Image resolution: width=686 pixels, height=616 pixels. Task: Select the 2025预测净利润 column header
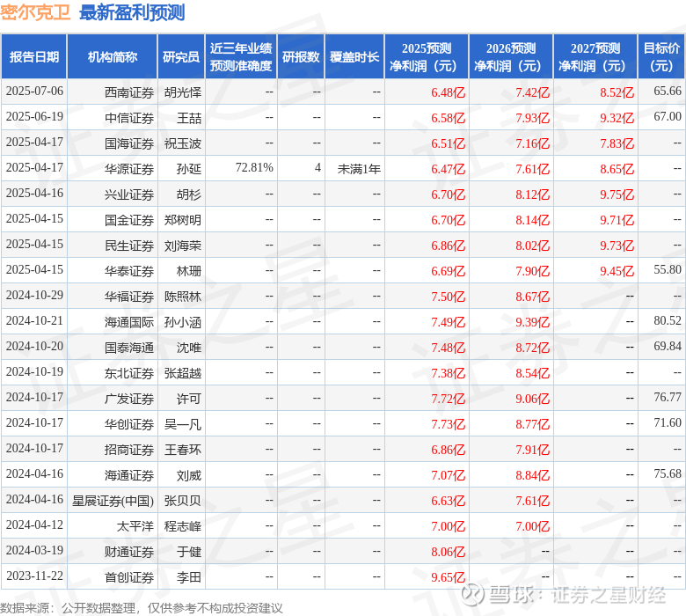click(x=427, y=57)
